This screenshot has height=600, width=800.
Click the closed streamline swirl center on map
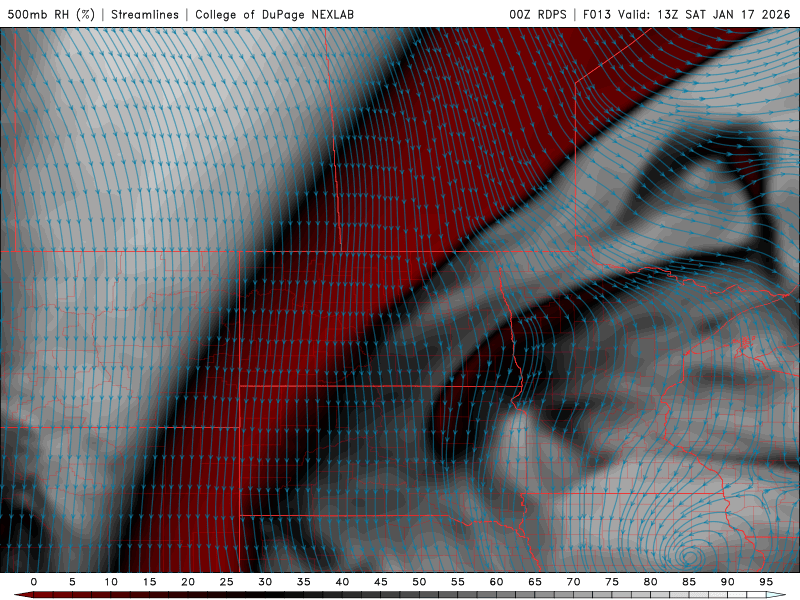pos(689,555)
